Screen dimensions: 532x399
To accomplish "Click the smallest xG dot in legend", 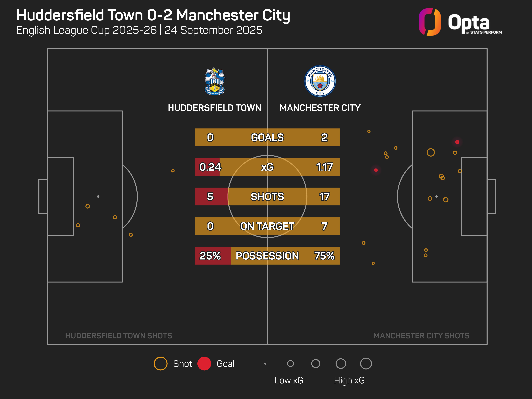I will coord(265,363).
